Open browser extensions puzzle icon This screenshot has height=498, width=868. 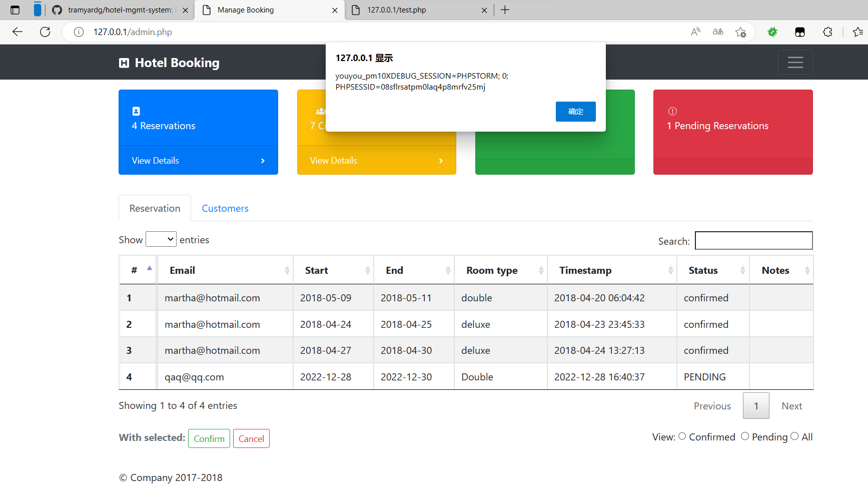point(827,32)
